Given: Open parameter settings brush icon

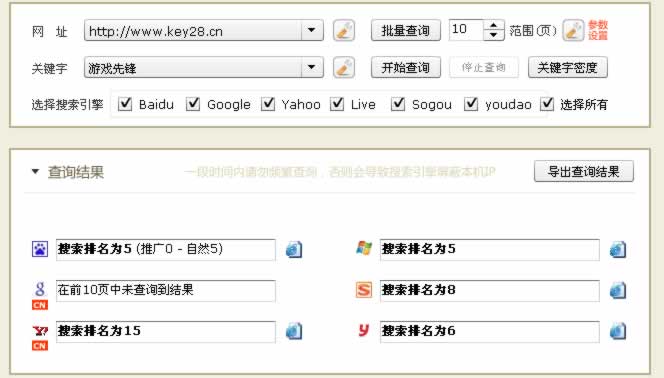Looking at the screenshot, I should (573, 30).
